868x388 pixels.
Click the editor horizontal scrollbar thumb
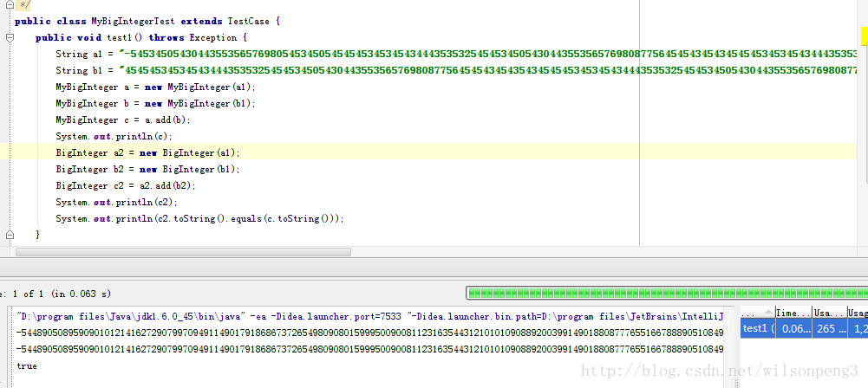tap(183, 252)
